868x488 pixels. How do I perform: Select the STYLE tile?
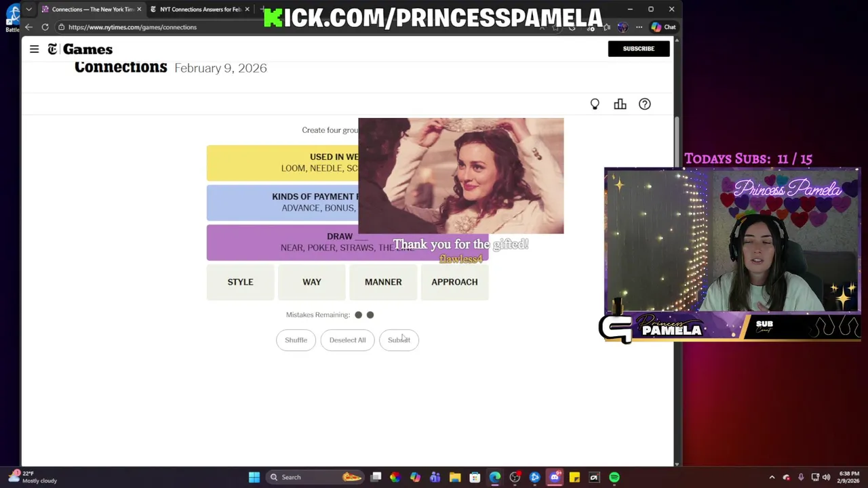click(240, 282)
